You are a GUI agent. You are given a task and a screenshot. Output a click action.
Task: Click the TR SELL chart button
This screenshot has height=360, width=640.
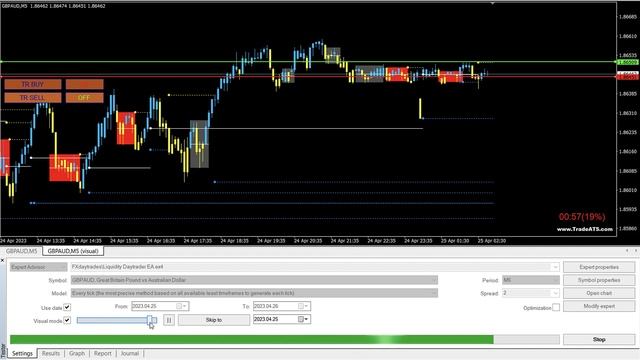pyautogui.click(x=33, y=98)
